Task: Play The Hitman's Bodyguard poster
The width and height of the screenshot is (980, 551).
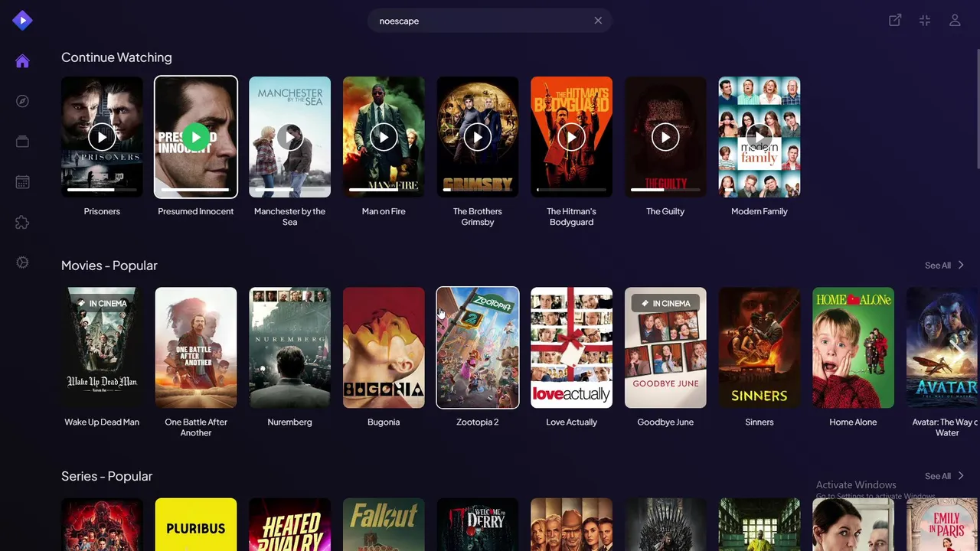Action: pyautogui.click(x=571, y=137)
